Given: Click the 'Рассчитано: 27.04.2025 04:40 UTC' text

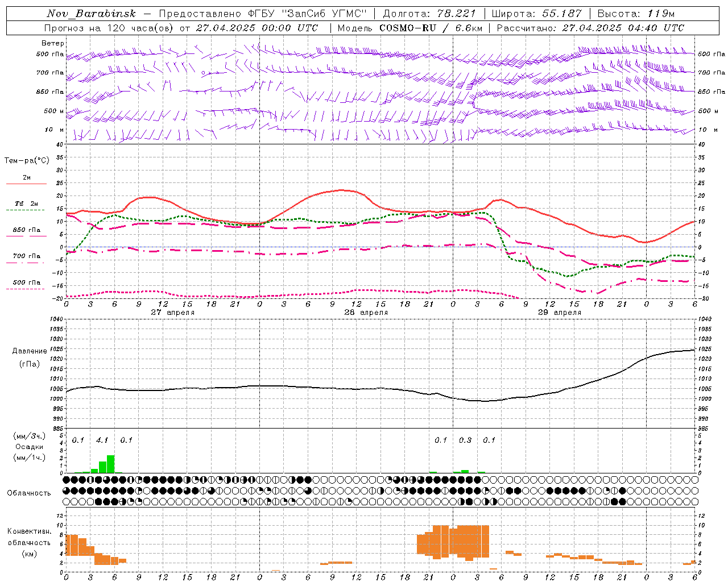Looking at the screenshot, I should [590, 28].
